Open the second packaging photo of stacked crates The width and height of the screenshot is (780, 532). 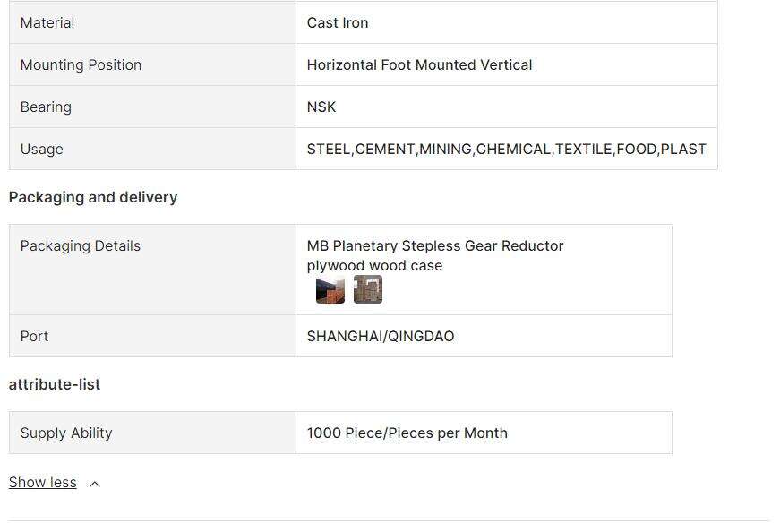point(368,289)
